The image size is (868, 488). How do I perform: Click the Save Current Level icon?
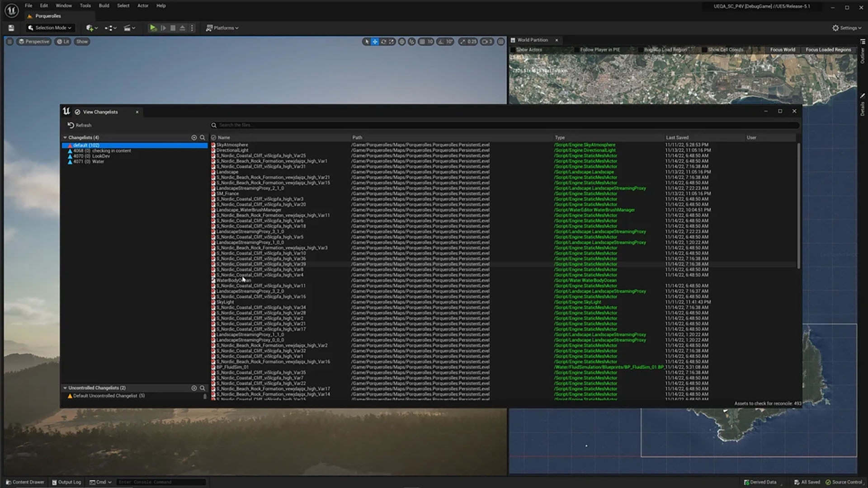pos(10,28)
